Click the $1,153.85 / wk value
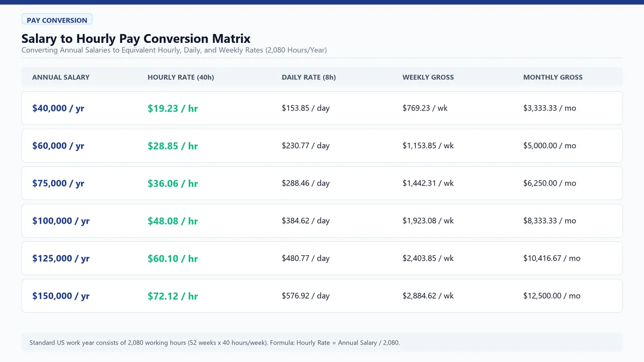This screenshot has width=644, height=362. 428,145
